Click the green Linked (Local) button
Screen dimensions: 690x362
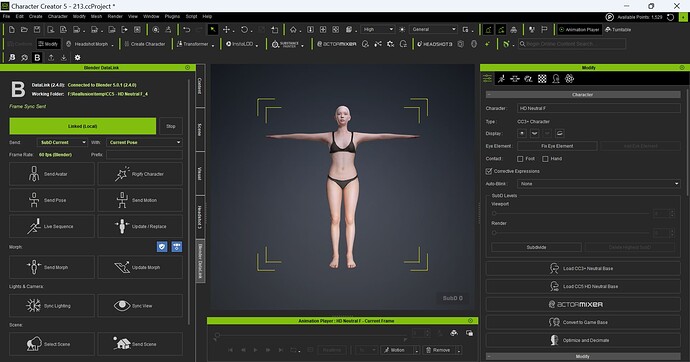point(83,126)
